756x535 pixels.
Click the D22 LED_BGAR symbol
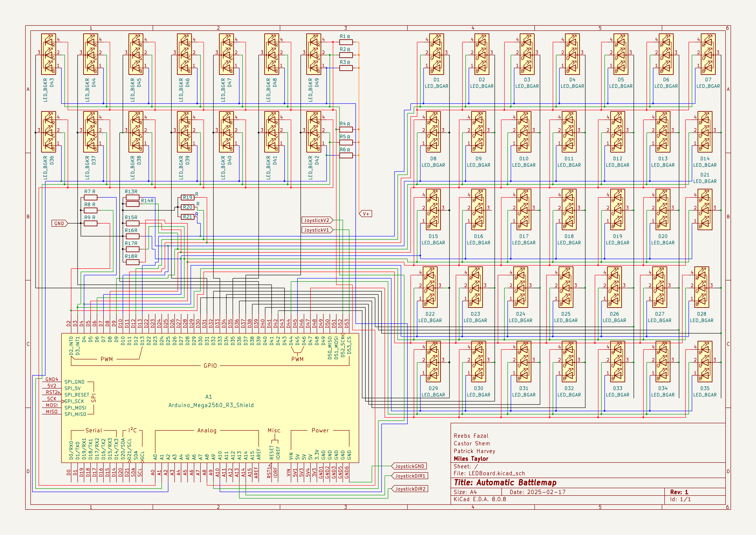tap(430, 287)
